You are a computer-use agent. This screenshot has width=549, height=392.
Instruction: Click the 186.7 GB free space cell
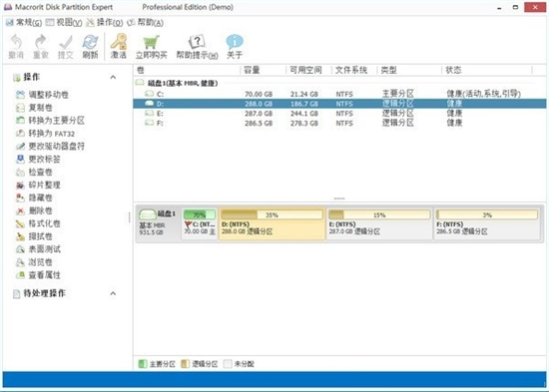(304, 104)
